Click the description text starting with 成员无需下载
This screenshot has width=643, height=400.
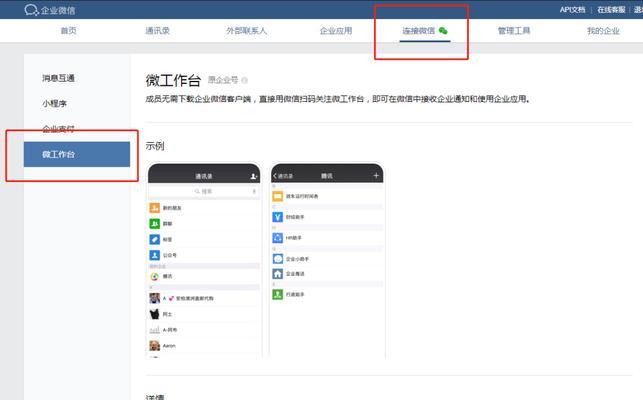click(337, 99)
